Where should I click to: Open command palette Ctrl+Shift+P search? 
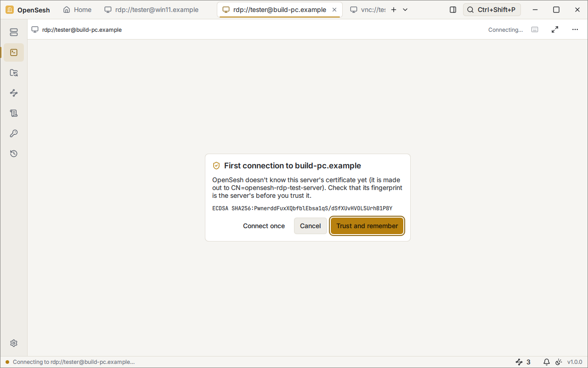[492, 10]
